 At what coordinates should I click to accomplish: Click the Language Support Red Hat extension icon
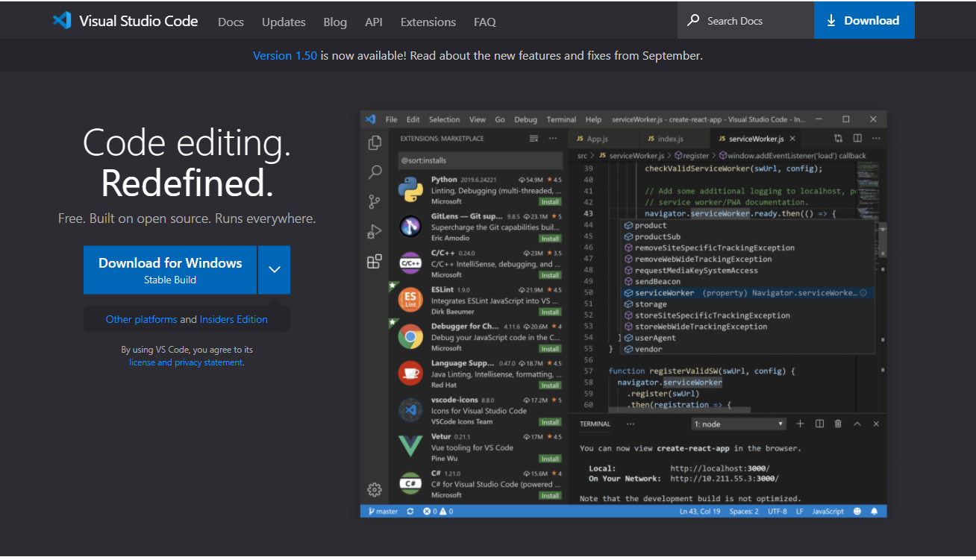tap(410, 374)
